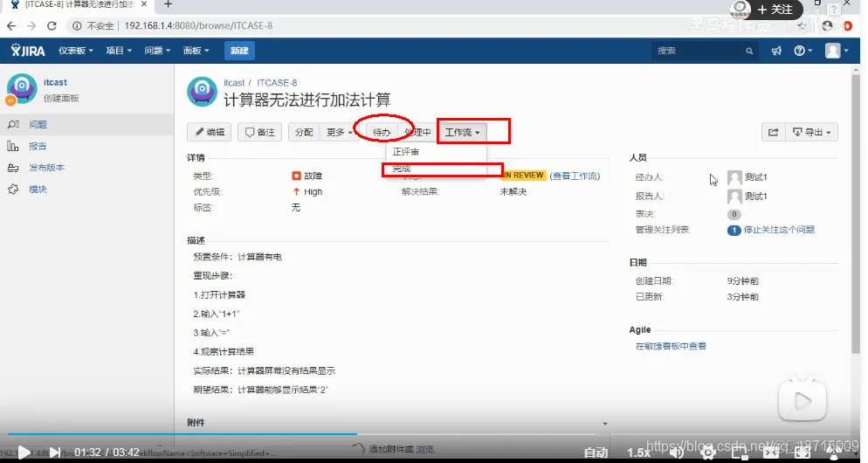
Task: Click the High priority arrow icon
Action: [296, 191]
